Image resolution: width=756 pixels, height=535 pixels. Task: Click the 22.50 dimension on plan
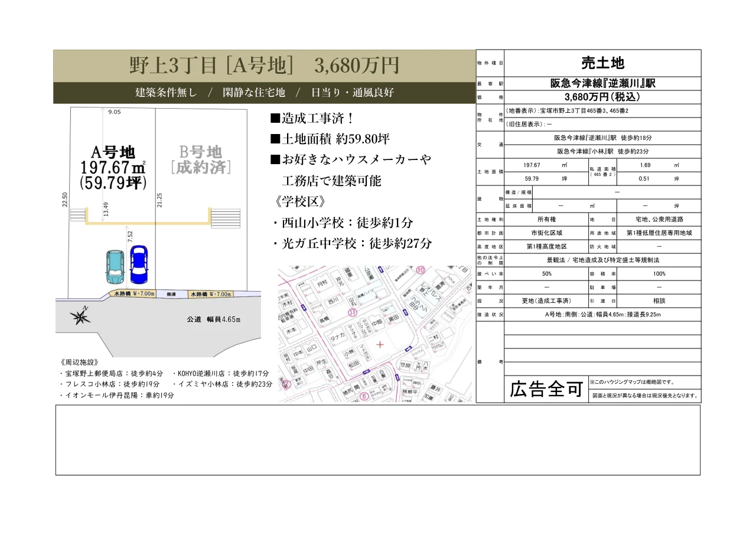click(x=65, y=200)
